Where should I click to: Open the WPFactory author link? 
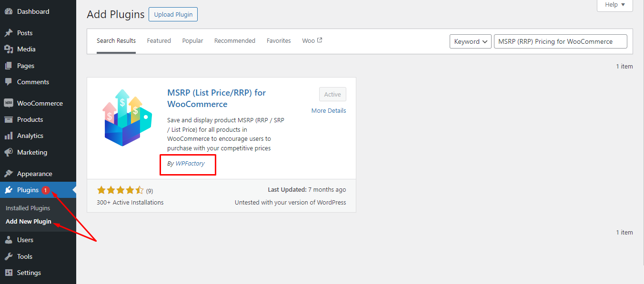[x=190, y=163]
